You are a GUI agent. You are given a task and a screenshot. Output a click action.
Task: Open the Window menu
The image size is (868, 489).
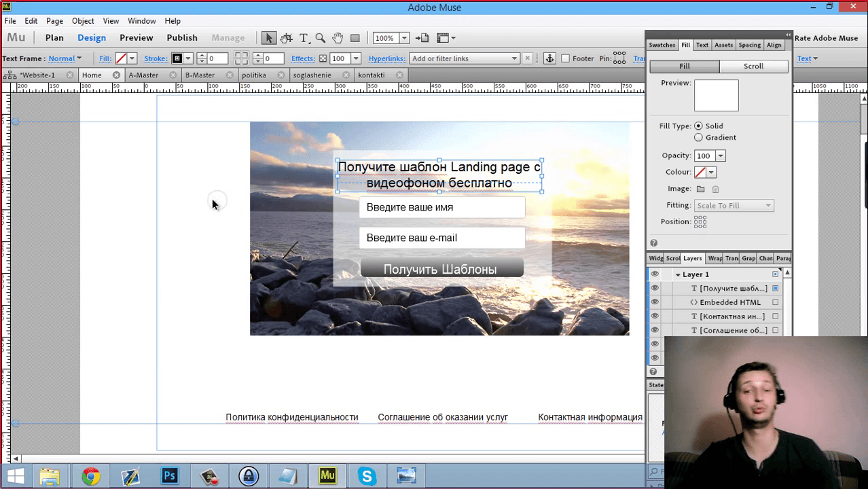point(142,21)
